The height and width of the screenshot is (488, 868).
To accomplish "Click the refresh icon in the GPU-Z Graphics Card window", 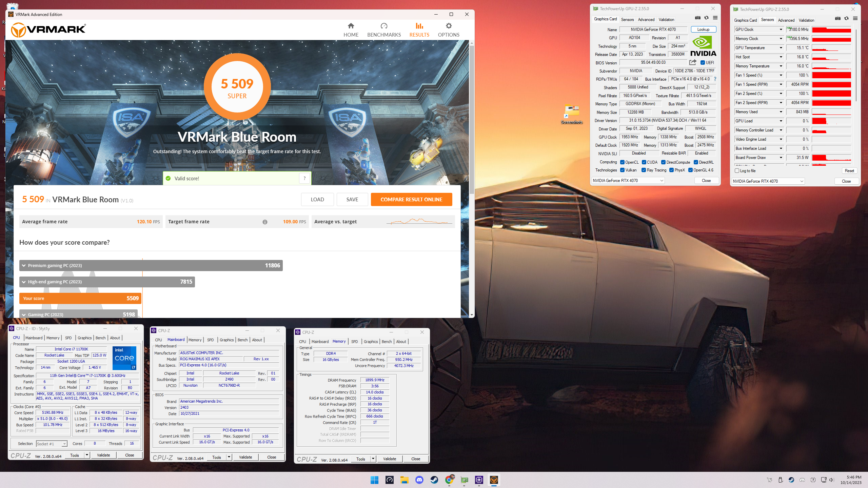I will tap(706, 18).
